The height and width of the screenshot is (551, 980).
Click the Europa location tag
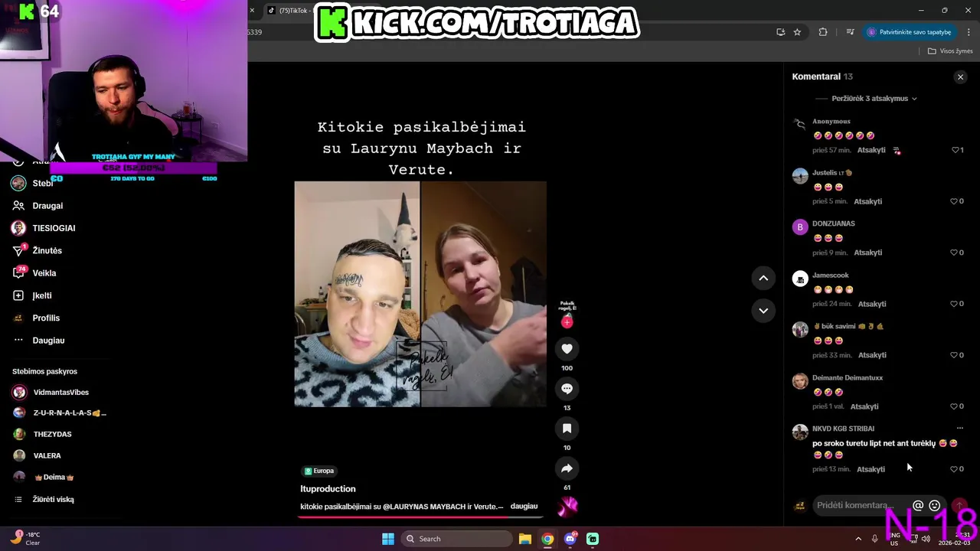[319, 471]
